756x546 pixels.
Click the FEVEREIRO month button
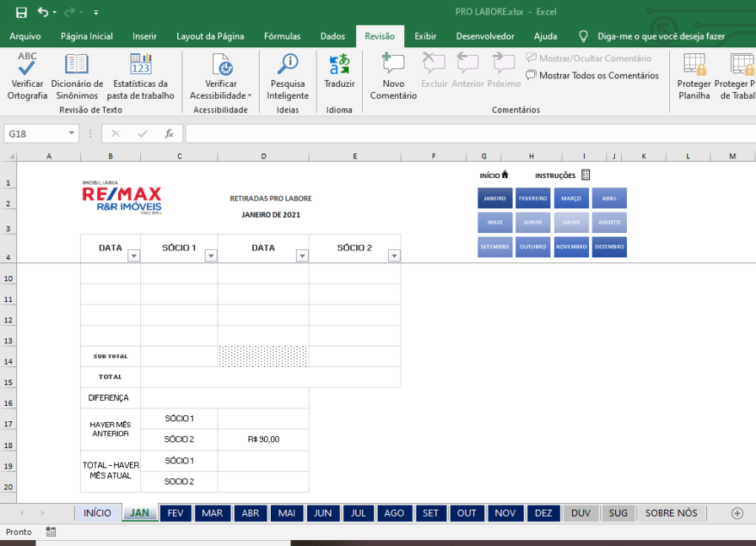click(x=532, y=198)
